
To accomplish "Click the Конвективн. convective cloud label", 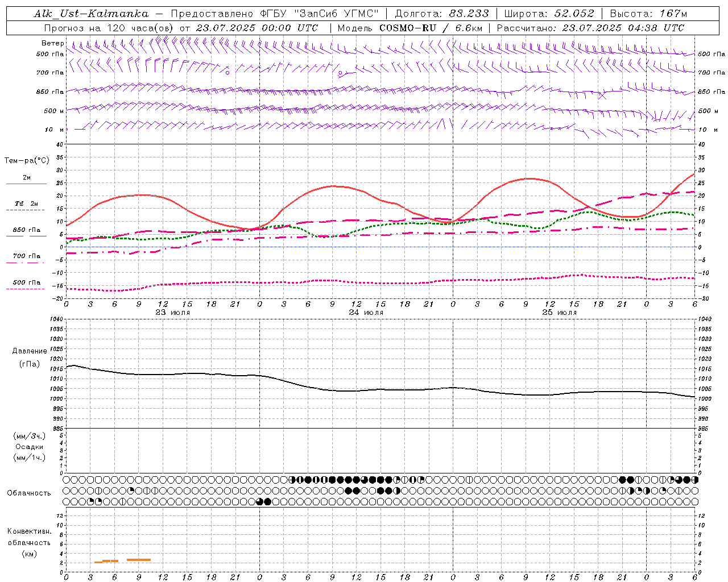I will coord(30,531).
